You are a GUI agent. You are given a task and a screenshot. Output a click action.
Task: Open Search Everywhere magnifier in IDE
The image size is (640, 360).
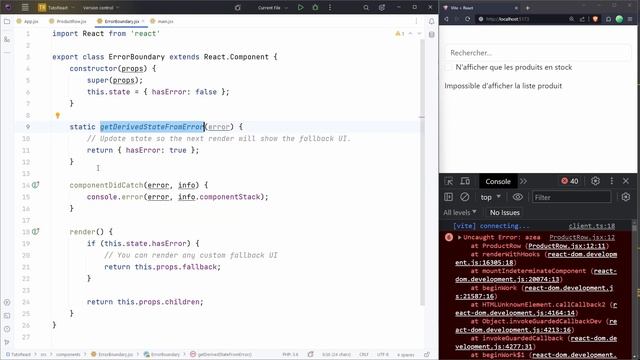tap(366, 7)
